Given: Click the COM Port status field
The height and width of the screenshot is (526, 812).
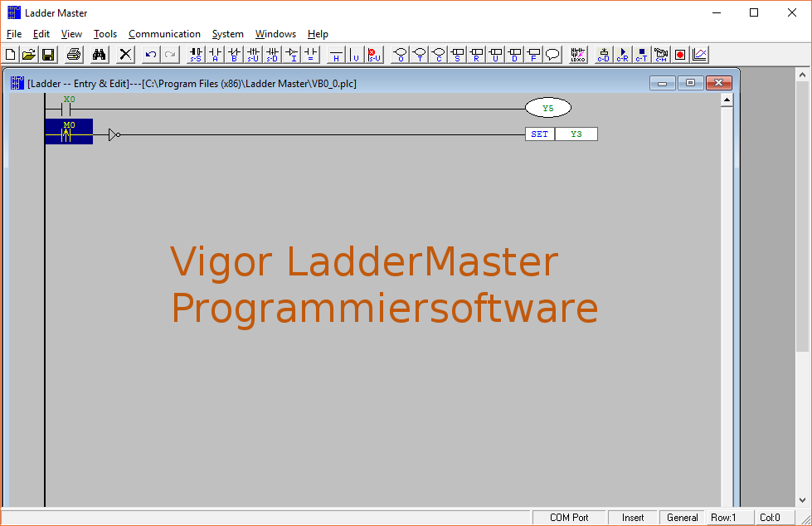Looking at the screenshot, I should tap(569, 517).
